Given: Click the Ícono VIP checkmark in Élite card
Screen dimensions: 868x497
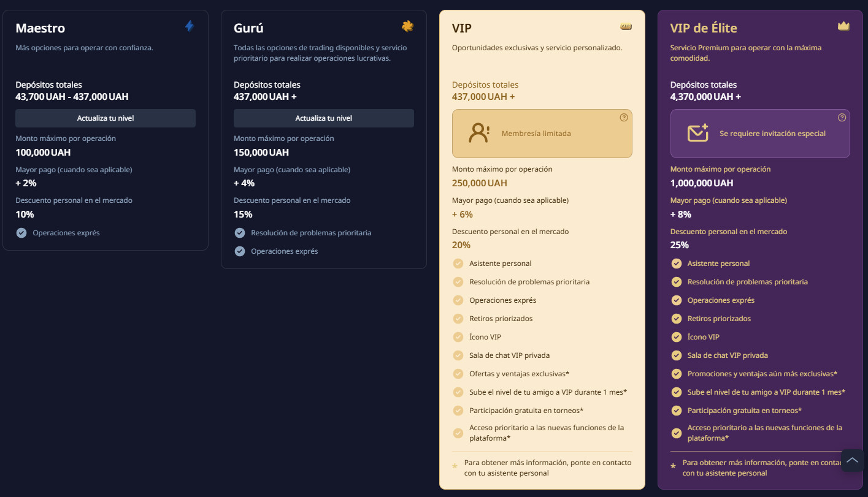Looking at the screenshot, I should [x=677, y=337].
